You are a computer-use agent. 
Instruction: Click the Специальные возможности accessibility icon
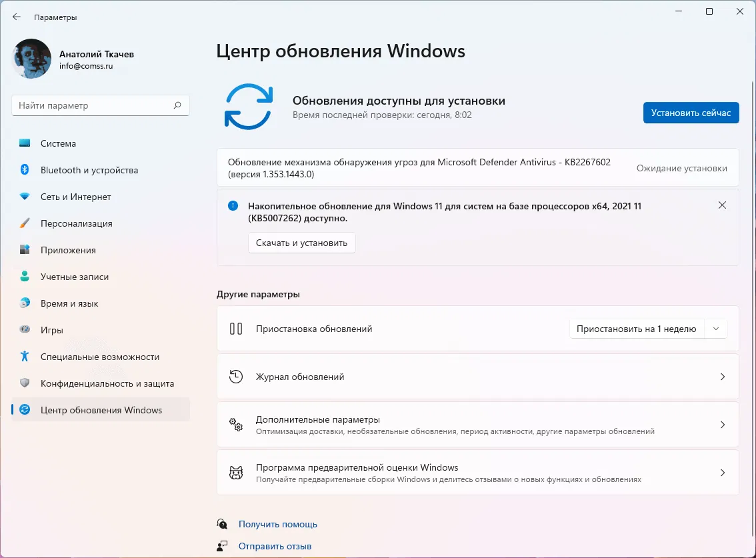click(23, 356)
